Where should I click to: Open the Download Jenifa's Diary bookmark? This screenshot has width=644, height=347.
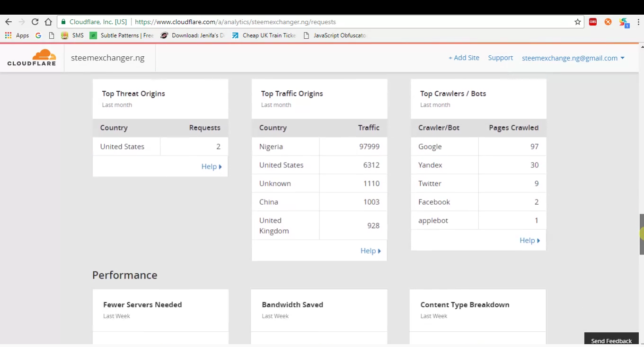coord(193,35)
